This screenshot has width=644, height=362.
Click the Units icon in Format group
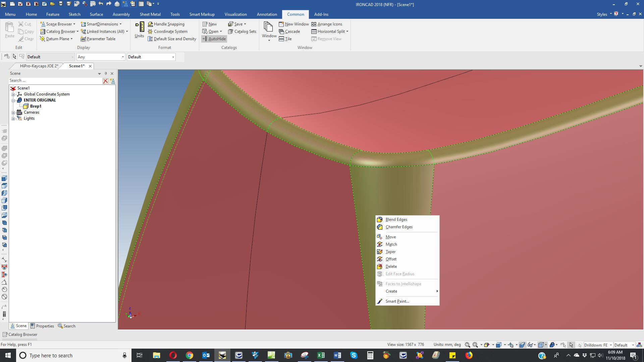pyautogui.click(x=139, y=30)
